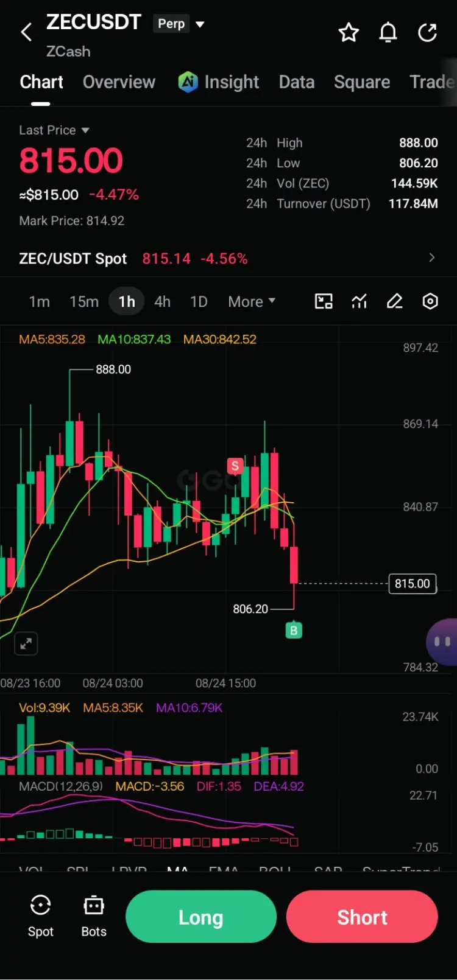The width and height of the screenshot is (457, 980).
Task: Switch to the Square tab
Action: click(362, 82)
